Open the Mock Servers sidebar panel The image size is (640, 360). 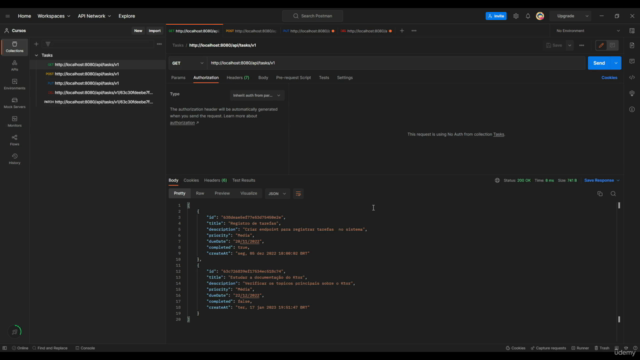pyautogui.click(x=14, y=103)
